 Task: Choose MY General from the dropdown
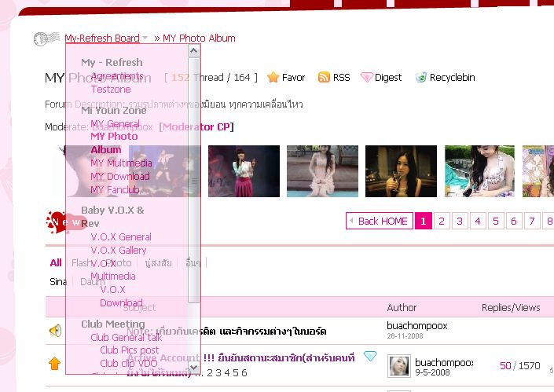[116, 124]
